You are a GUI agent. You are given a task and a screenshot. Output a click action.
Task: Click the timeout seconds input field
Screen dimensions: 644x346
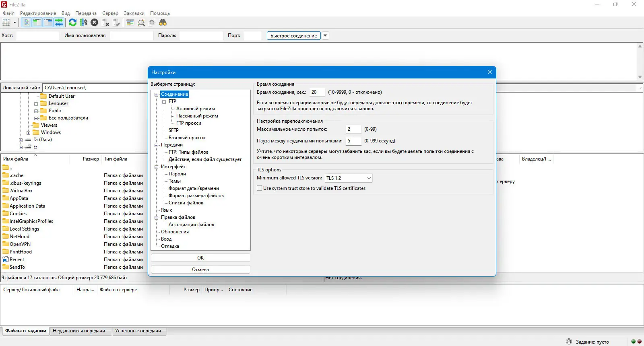pos(317,92)
